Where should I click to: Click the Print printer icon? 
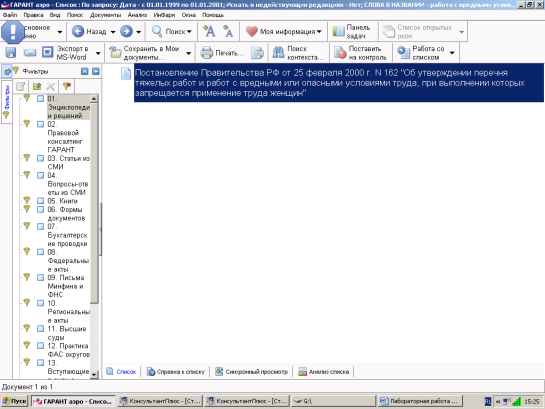coord(206,52)
